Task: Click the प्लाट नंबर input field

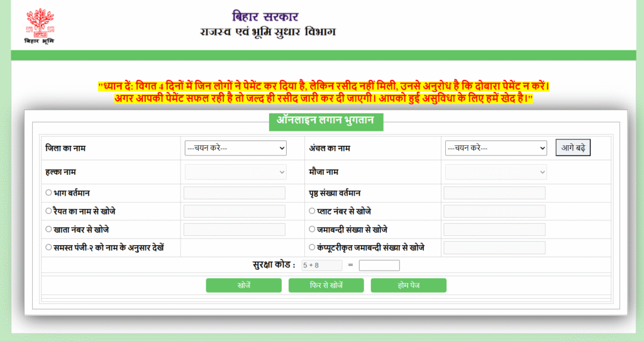Action: coord(494,211)
